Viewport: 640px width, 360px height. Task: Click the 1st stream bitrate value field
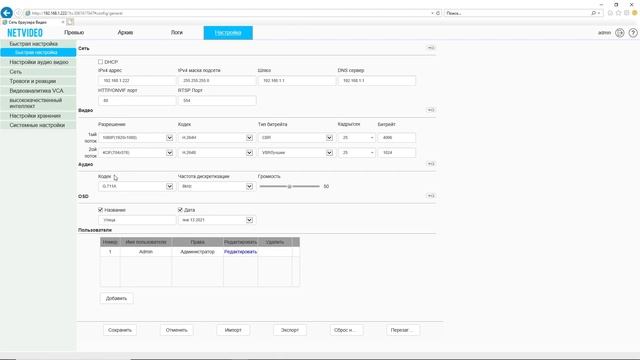click(397, 138)
